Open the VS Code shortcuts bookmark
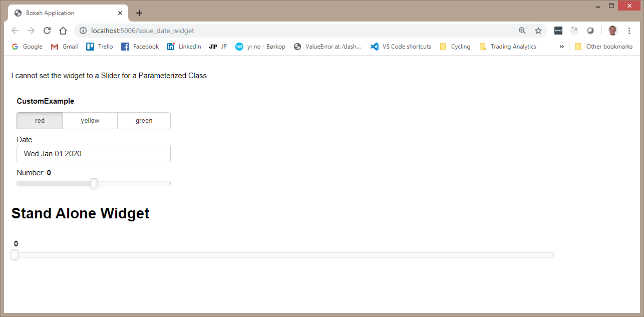 [401, 46]
